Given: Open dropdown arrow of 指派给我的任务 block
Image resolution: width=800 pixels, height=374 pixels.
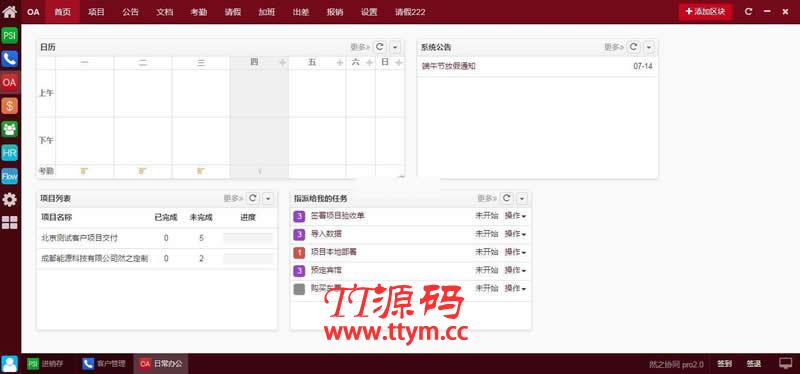Looking at the screenshot, I should point(522,198).
